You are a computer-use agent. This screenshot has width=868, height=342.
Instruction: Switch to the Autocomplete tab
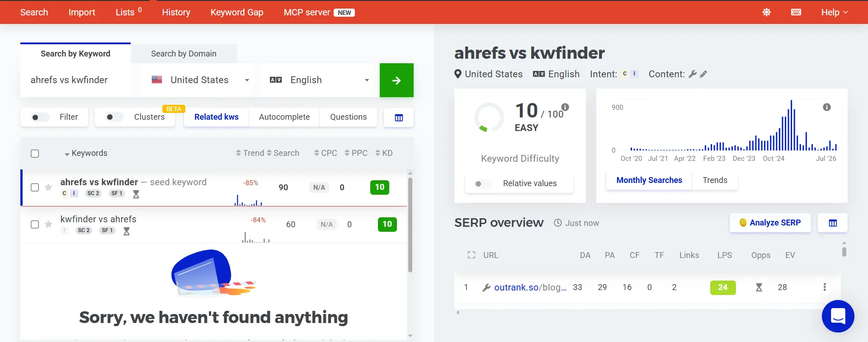284,117
